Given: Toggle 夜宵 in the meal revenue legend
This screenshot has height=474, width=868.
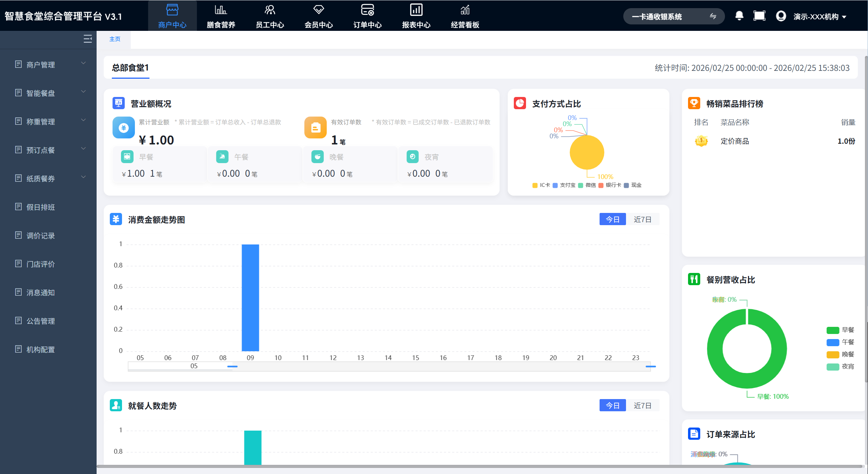Looking at the screenshot, I should pyautogui.click(x=840, y=367).
